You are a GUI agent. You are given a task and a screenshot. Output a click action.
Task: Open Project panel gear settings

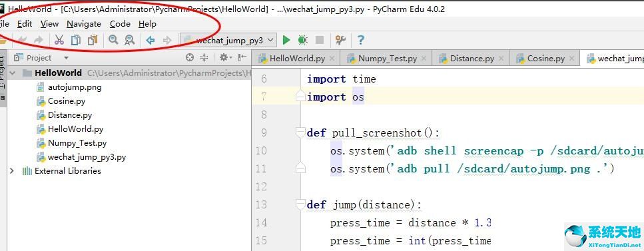tap(226, 57)
